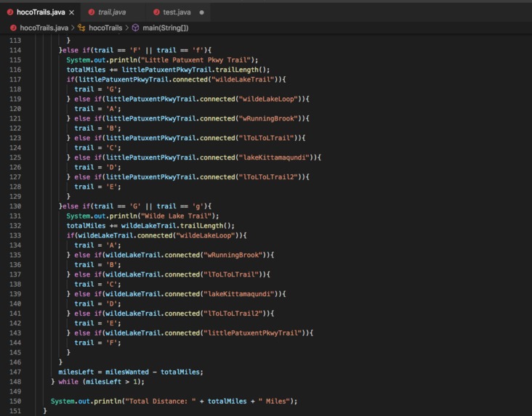Image resolution: width=532 pixels, height=416 pixels.
Task: Click "littlePatuxentPkwyTrail" string on line 143
Action: click(x=253, y=333)
